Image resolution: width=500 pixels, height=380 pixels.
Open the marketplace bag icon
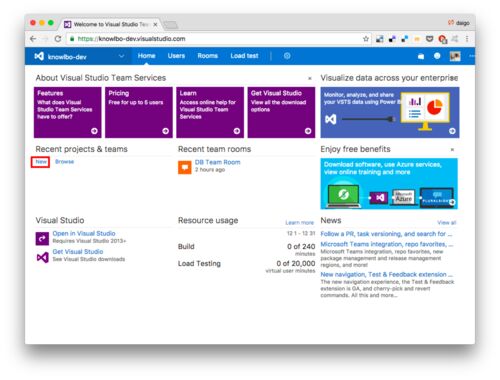(x=421, y=56)
